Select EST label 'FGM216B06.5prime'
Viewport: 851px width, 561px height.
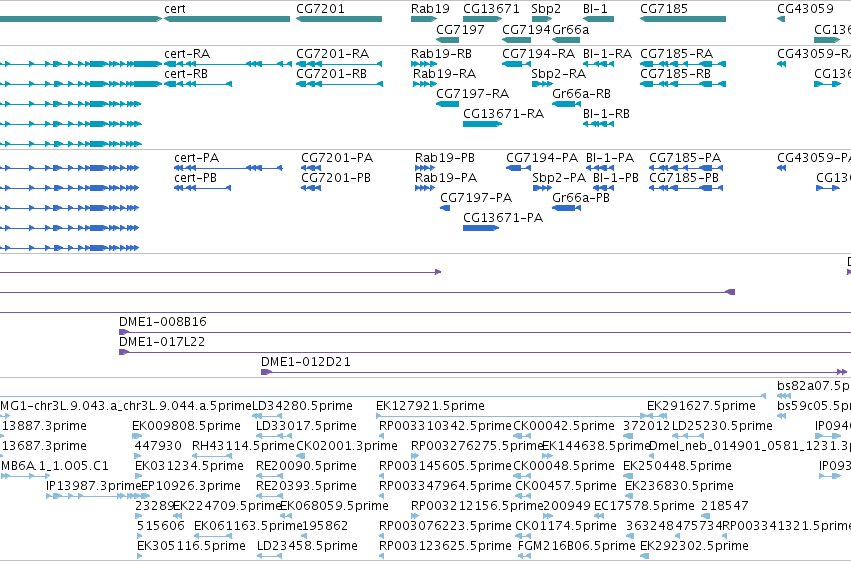pyautogui.click(x=576, y=546)
